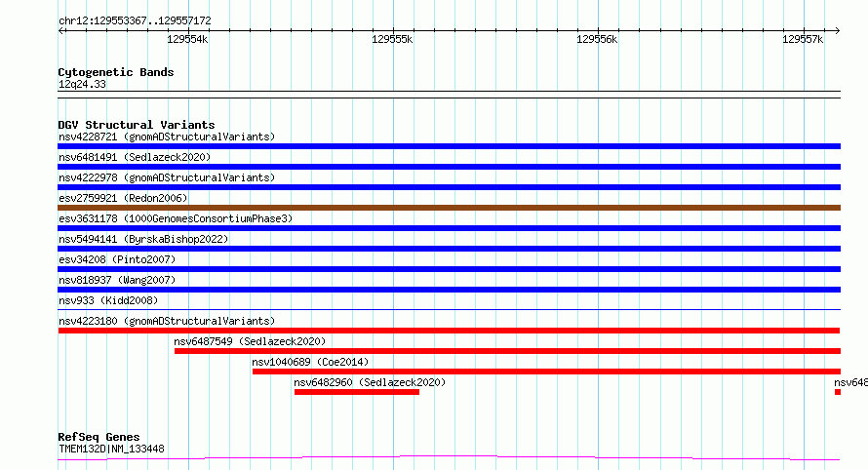This screenshot has height=470, width=868.
Task: Click the 129557k ruler label
Action: click(802, 39)
